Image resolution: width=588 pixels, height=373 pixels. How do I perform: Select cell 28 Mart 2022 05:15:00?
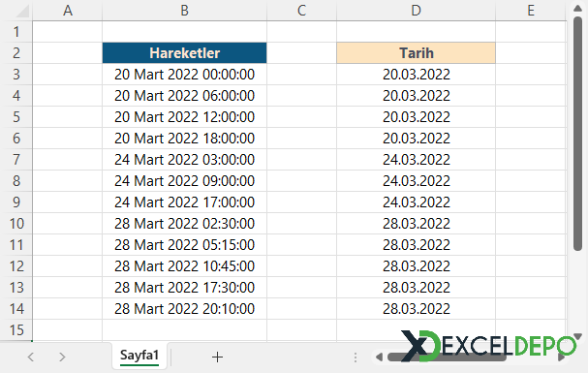pyautogui.click(x=184, y=245)
